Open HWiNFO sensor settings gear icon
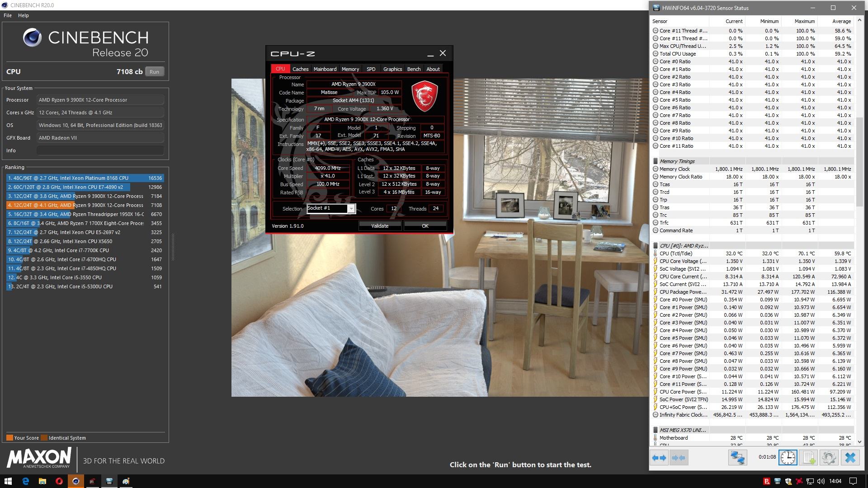 [829, 458]
